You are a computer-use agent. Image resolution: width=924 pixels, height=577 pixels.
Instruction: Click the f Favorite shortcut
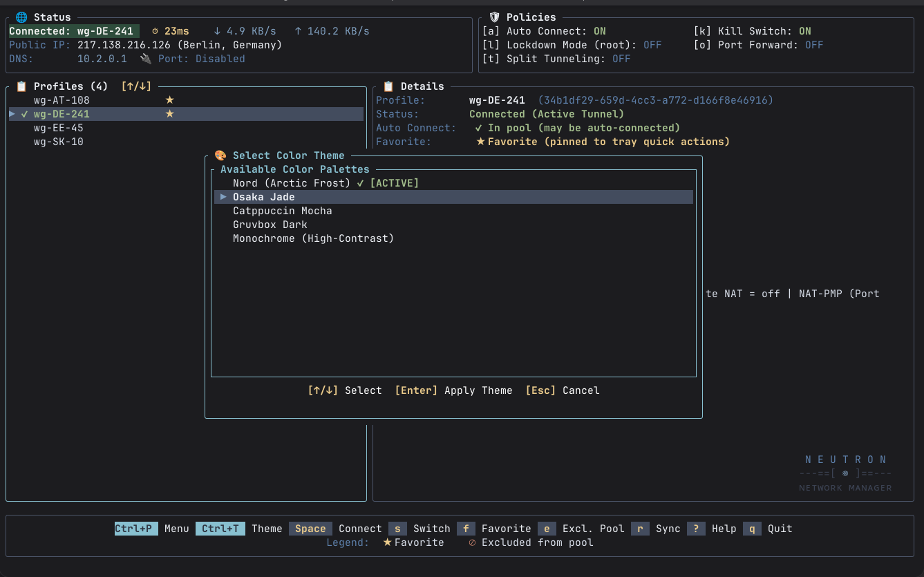(494, 529)
